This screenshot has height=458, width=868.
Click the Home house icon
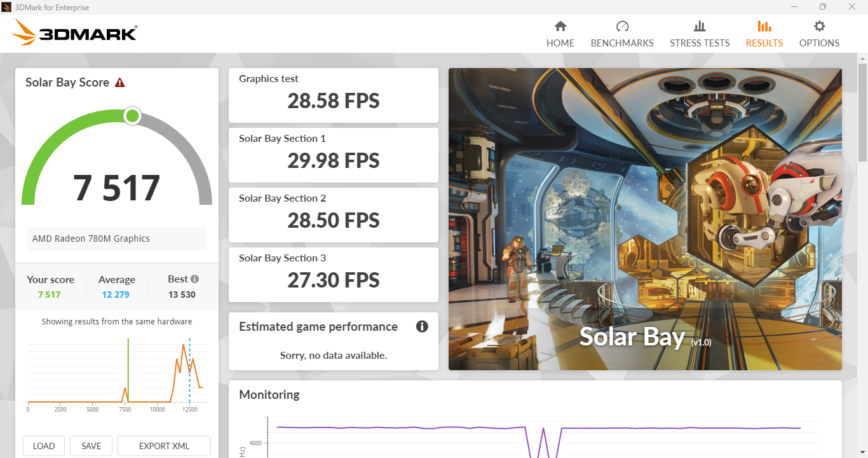click(x=560, y=26)
